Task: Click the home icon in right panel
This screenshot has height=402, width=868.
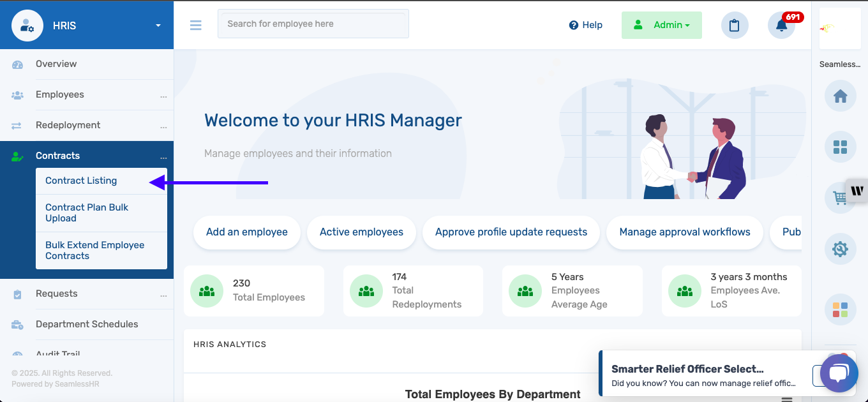Action: [840, 96]
